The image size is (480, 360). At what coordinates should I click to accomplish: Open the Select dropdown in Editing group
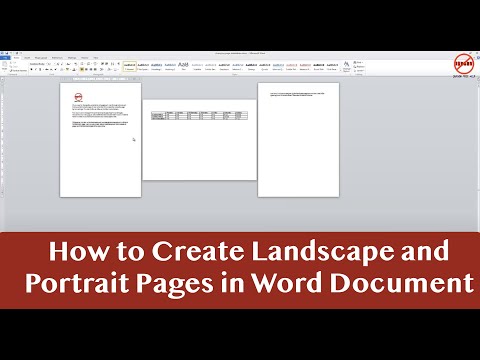click(359, 71)
